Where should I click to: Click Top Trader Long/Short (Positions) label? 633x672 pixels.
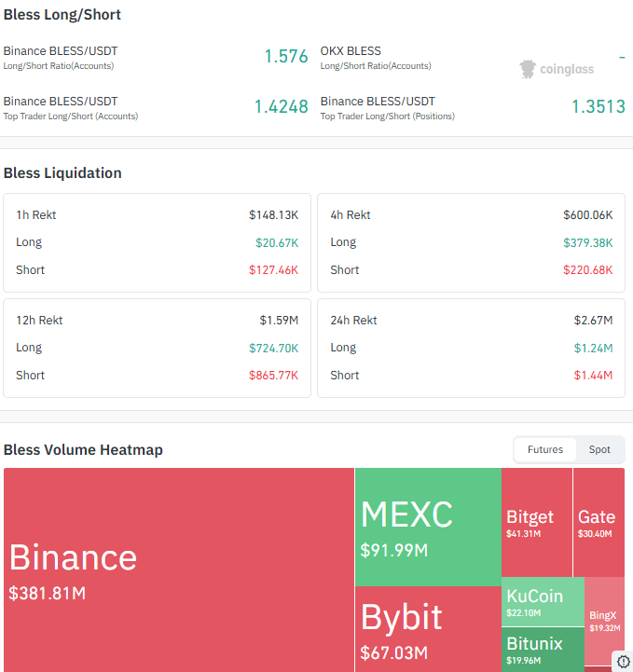click(x=388, y=117)
